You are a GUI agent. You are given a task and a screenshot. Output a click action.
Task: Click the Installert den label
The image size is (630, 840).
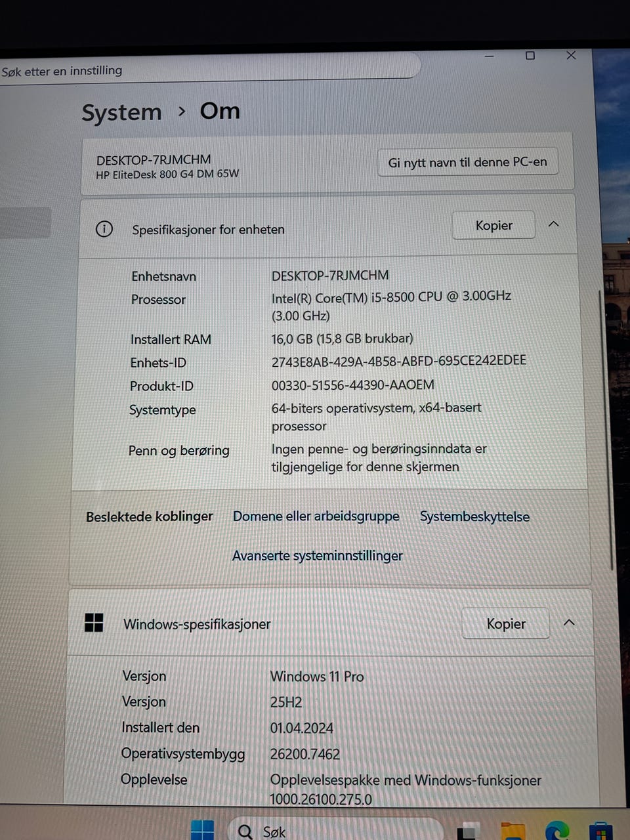tap(161, 728)
